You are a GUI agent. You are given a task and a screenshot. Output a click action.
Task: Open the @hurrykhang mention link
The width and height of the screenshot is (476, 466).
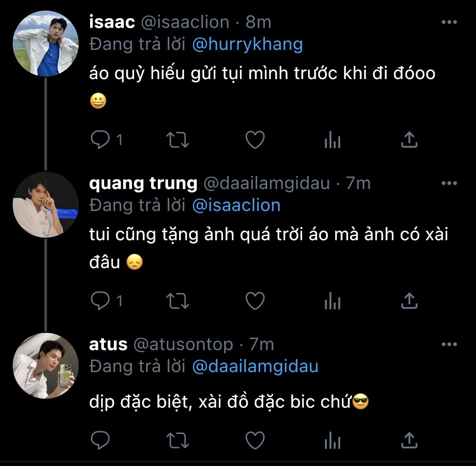coord(247,44)
